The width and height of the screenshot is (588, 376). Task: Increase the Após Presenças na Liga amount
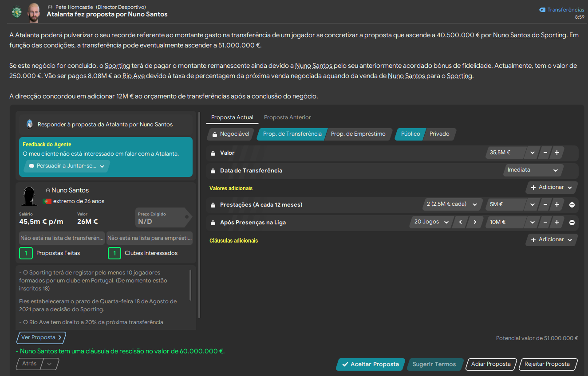557,222
